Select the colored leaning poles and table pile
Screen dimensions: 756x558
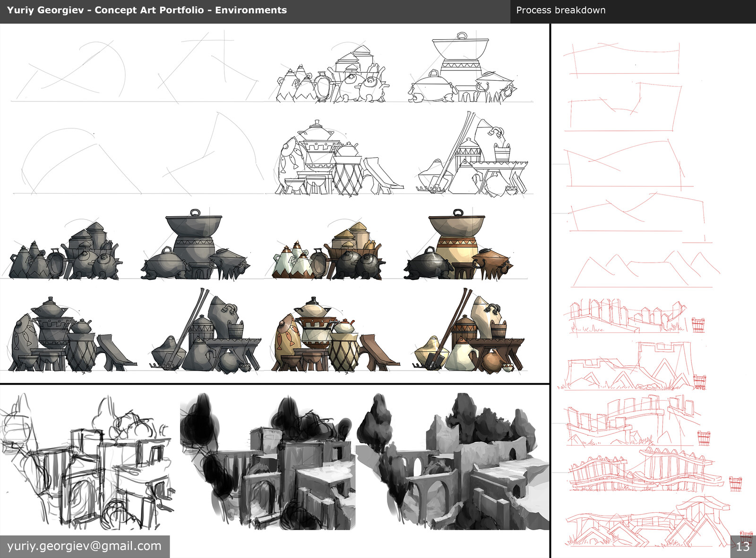(x=469, y=330)
